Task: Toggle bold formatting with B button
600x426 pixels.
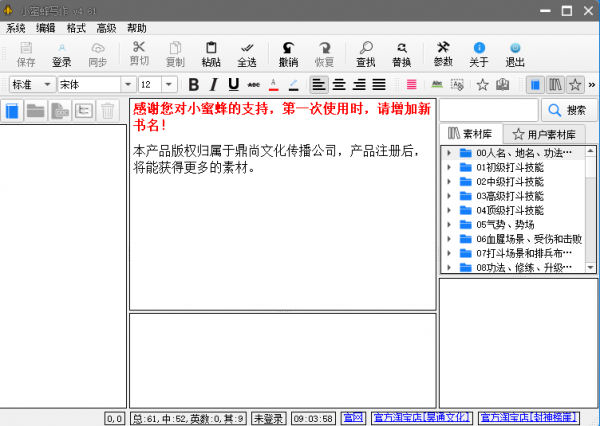Action: [x=193, y=84]
